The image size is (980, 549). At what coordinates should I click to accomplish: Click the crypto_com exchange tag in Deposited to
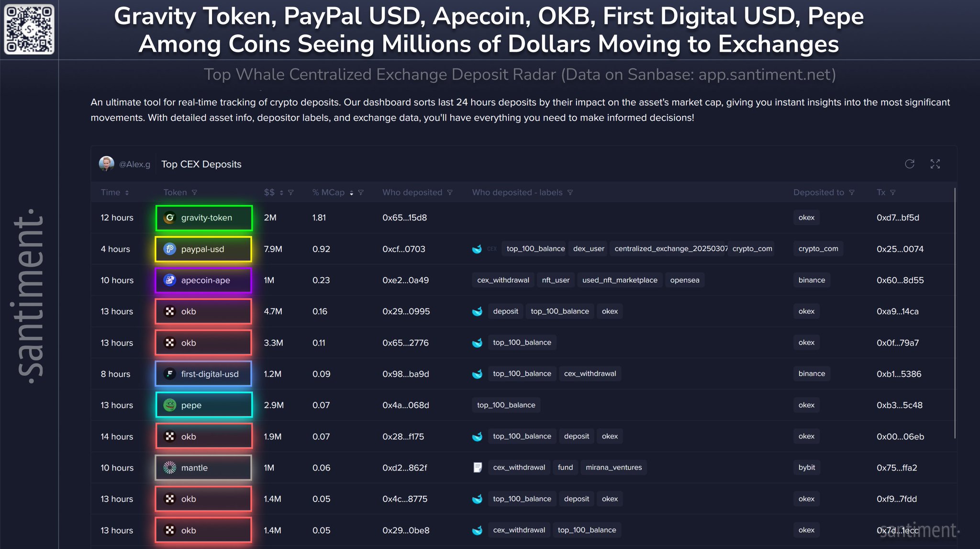[818, 249]
